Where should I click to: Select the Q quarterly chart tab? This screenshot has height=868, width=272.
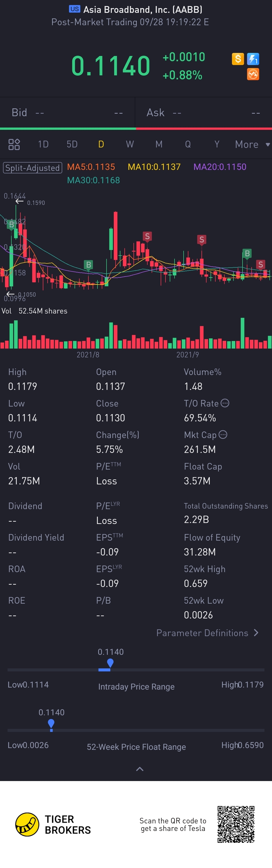(x=188, y=144)
